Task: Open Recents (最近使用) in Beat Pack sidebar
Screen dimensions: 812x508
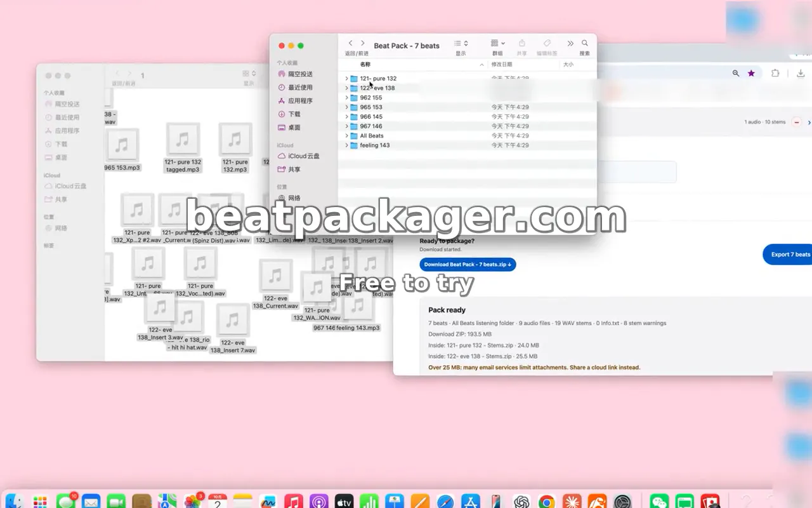Action: click(296, 88)
